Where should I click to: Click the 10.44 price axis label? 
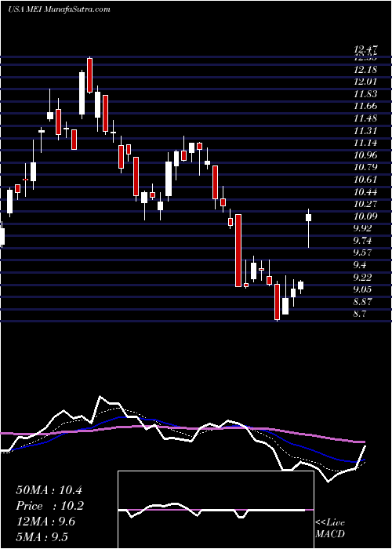tap(365, 191)
